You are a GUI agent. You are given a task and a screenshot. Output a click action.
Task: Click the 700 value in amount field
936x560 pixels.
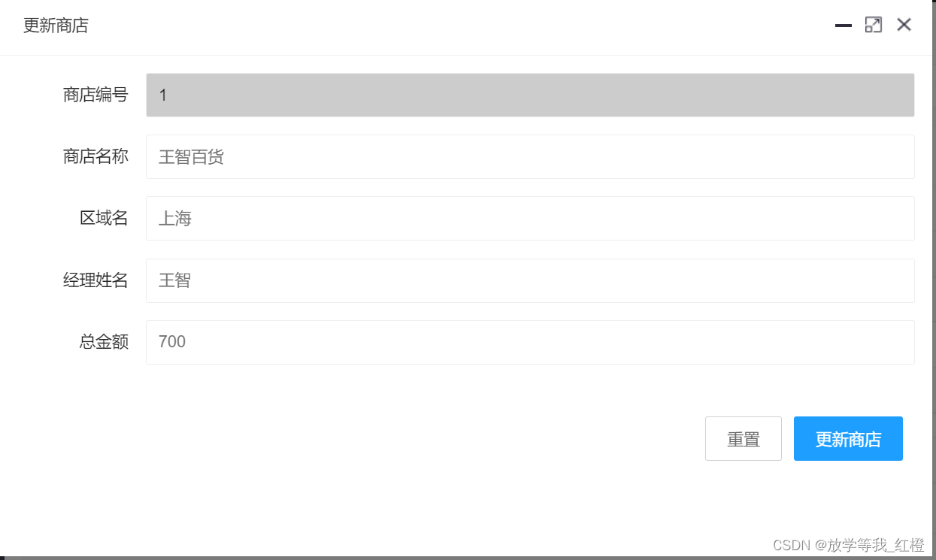click(x=172, y=342)
